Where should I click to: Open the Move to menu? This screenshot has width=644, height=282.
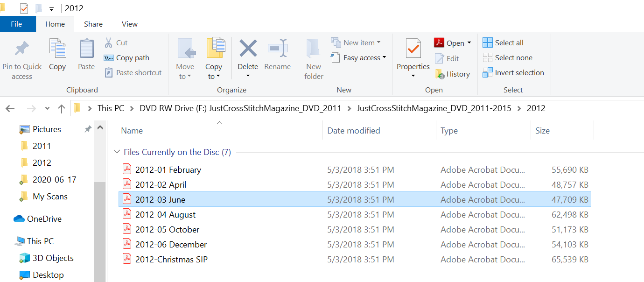tap(185, 58)
